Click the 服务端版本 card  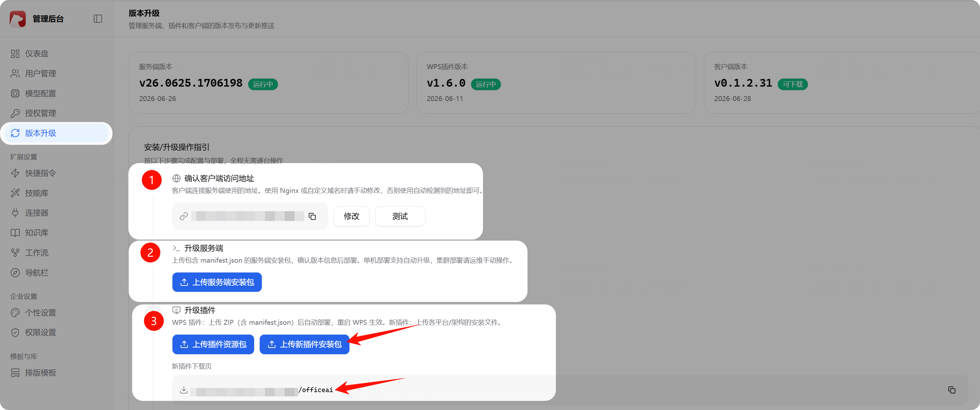[x=268, y=83]
